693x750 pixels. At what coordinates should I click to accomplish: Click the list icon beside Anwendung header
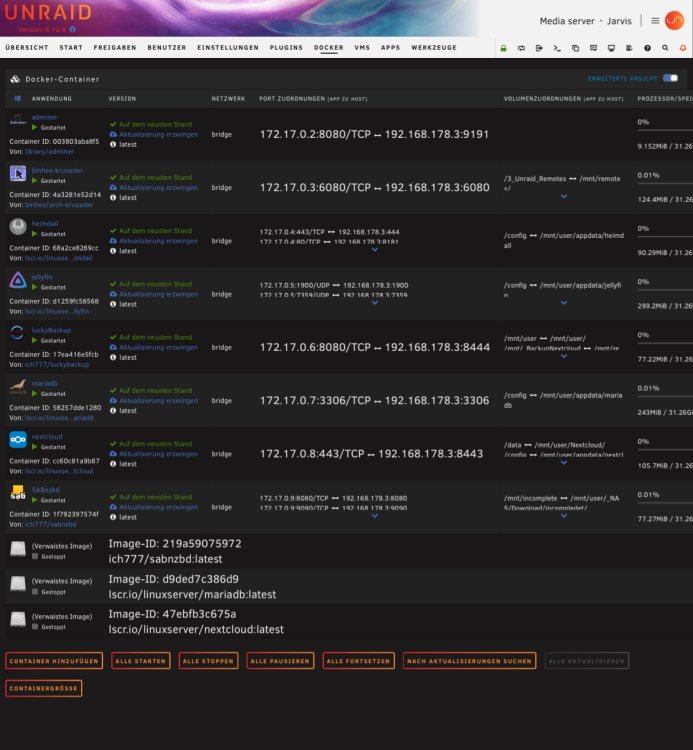tap(18, 99)
